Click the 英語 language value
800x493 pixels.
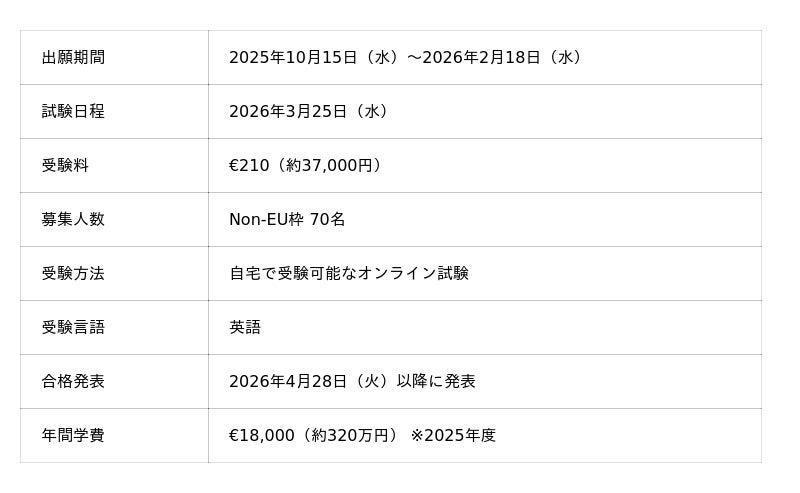click(245, 327)
